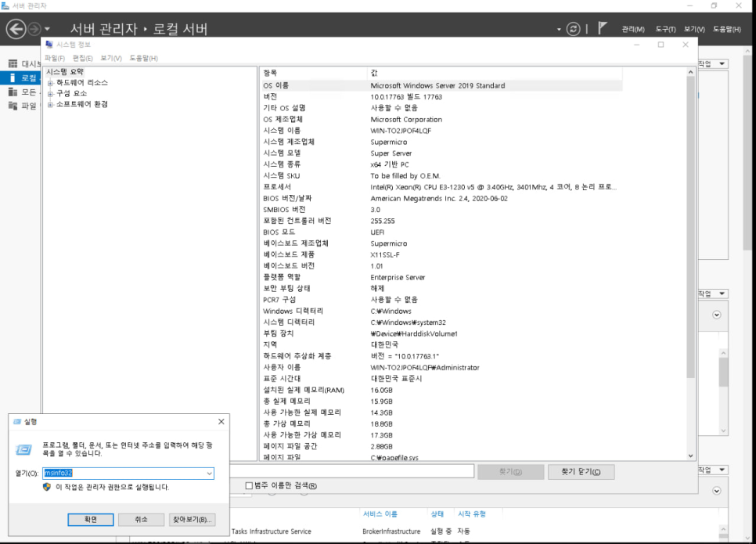Click the 찾기 search text field
Viewport: 756px width, 544px height.
tap(352, 472)
